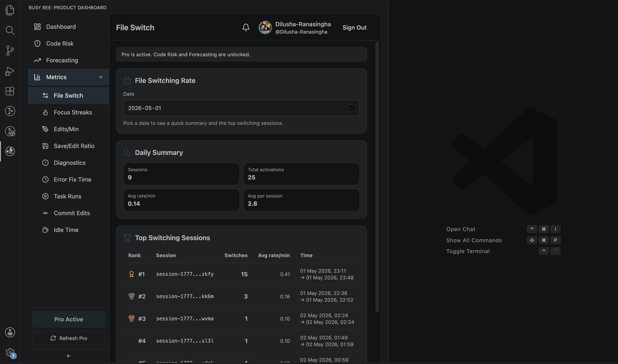
Task: Select session-1777...wvma in the table
Action: click(x=185, y=319)
